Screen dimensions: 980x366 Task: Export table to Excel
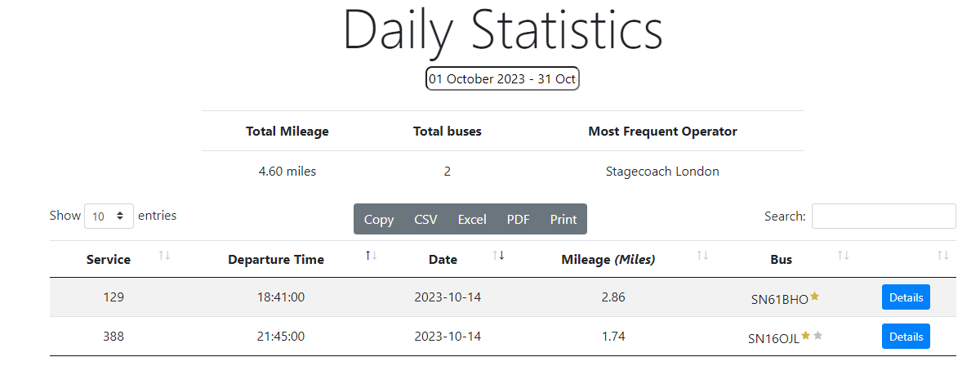[x=472, y=219]
